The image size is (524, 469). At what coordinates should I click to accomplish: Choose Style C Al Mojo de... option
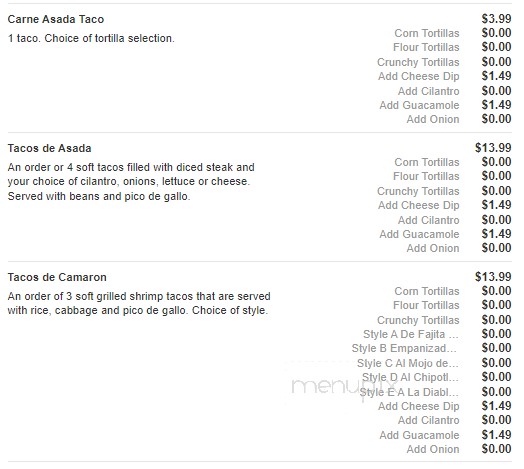[408, 363]
